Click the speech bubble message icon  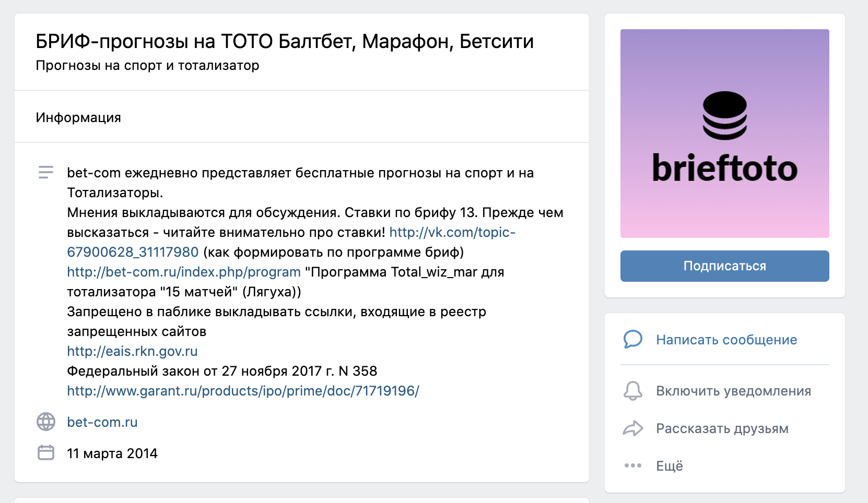tap(632, 339)
